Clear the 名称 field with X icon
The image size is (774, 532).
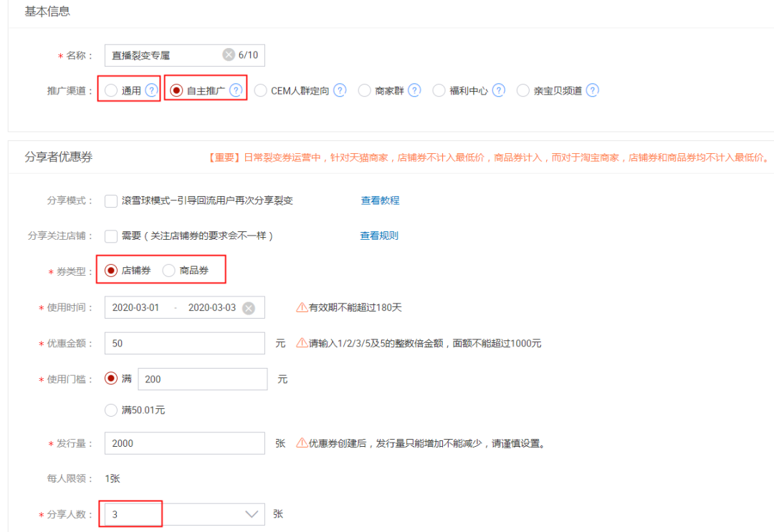[x=228, y=54]
